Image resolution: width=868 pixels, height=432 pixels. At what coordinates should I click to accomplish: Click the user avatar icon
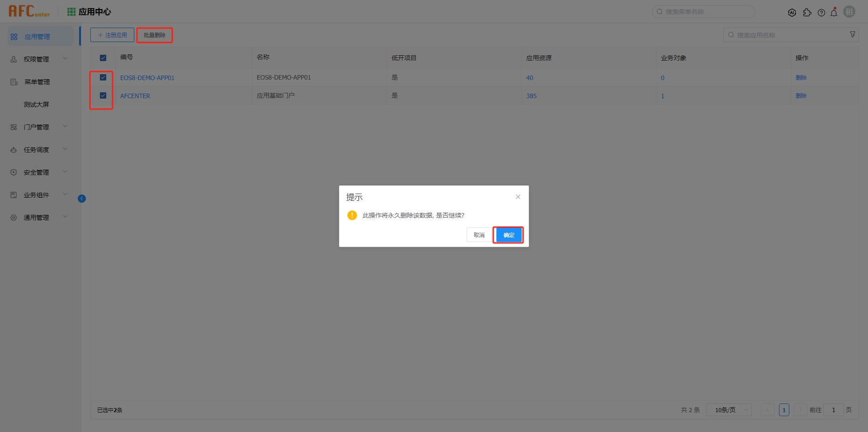click(x=849, y=12)
